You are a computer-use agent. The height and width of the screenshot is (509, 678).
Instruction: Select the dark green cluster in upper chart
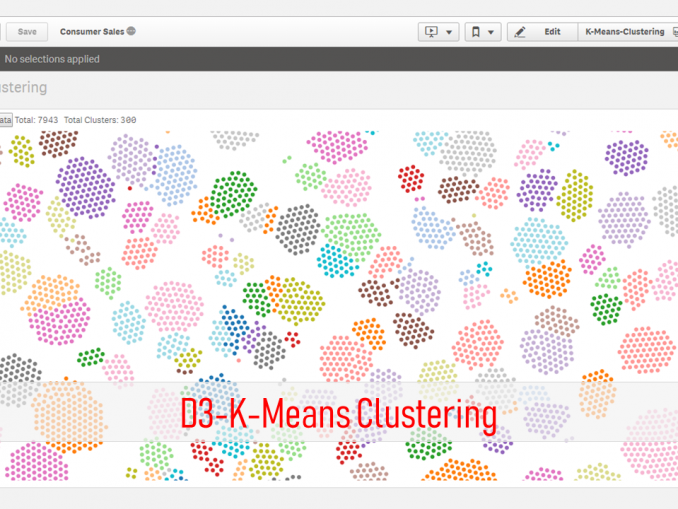[232, 194]
